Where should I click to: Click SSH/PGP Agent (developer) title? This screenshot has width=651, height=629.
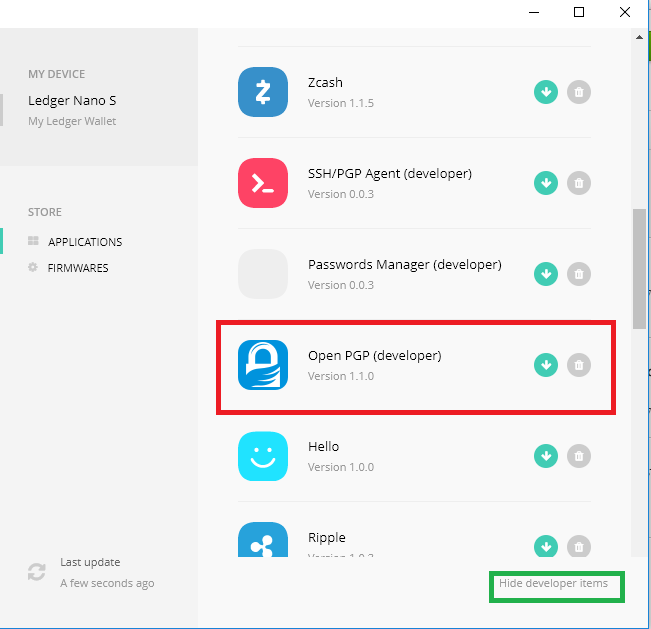coord(390,174)
